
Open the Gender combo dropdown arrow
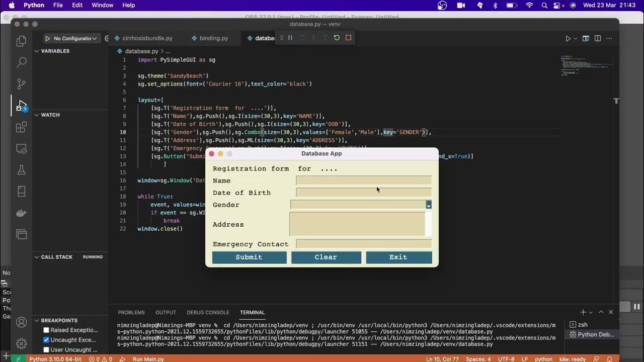point(429,205)
